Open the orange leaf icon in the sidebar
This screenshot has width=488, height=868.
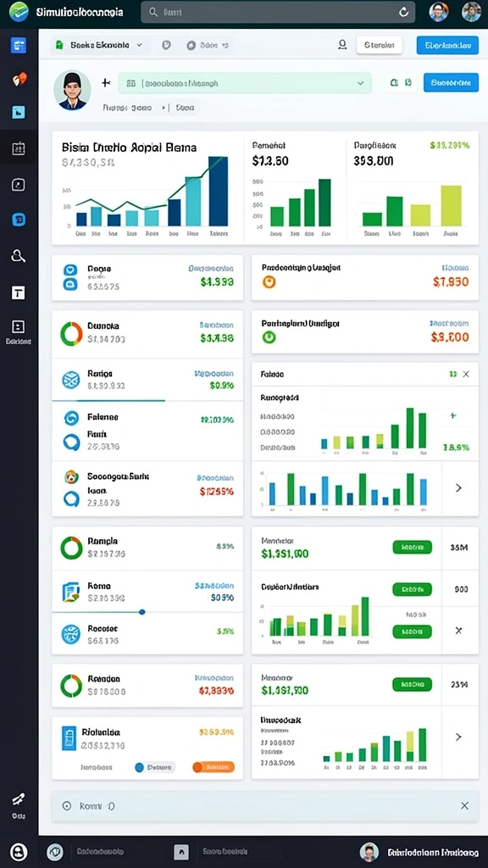point(19,79)
